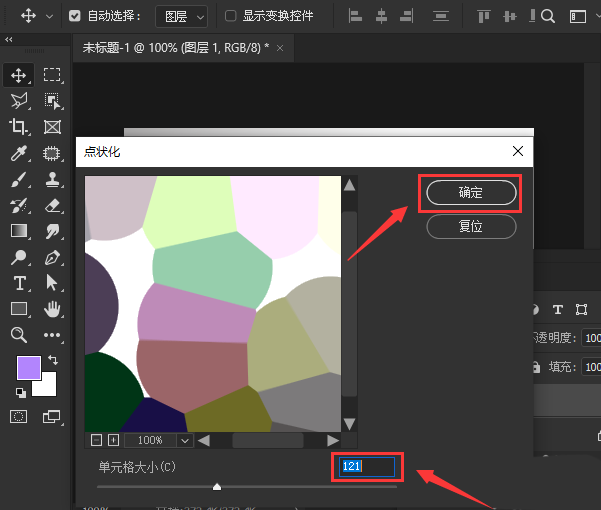
Task: Click the preview scroll-up arrow
Action: [349, 186]
